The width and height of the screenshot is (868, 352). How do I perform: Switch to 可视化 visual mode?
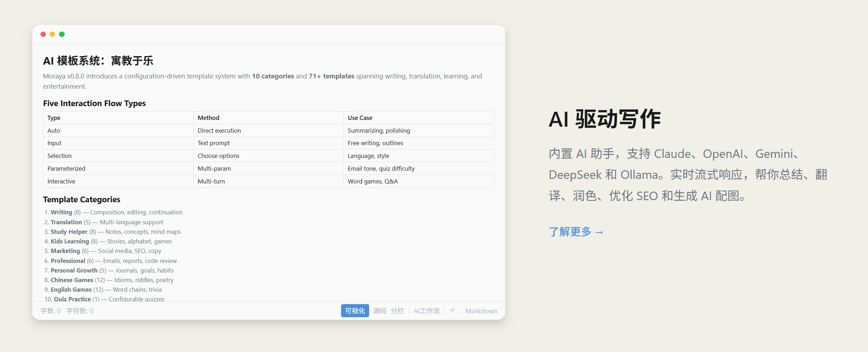tap(355, 311)
